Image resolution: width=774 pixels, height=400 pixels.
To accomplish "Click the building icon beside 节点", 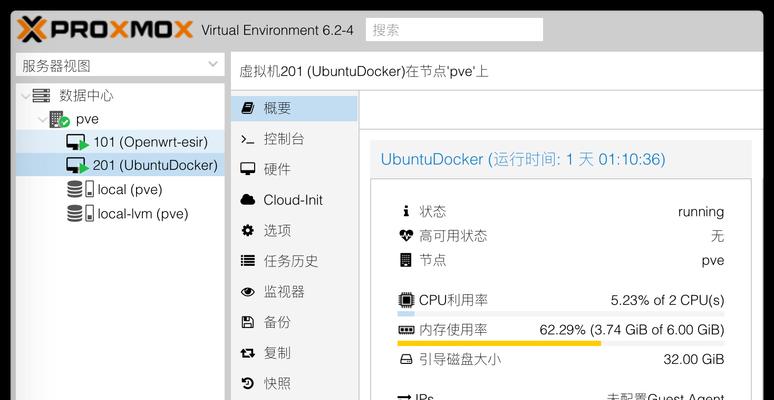I will point(406,260).
